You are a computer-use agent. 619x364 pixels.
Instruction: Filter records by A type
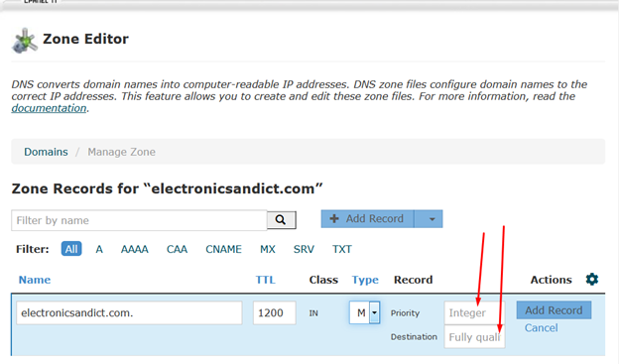tap(99, 250)
